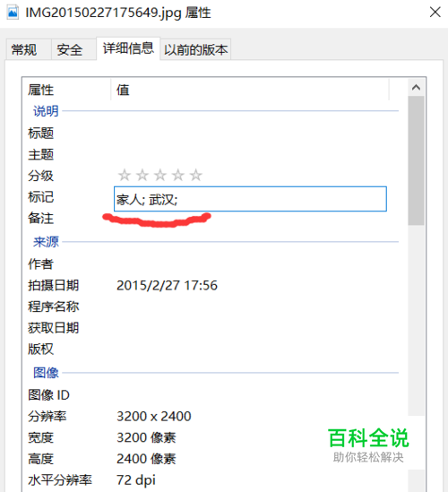
Task: Switch to the 常规 tab
Action: click(29, 49)
